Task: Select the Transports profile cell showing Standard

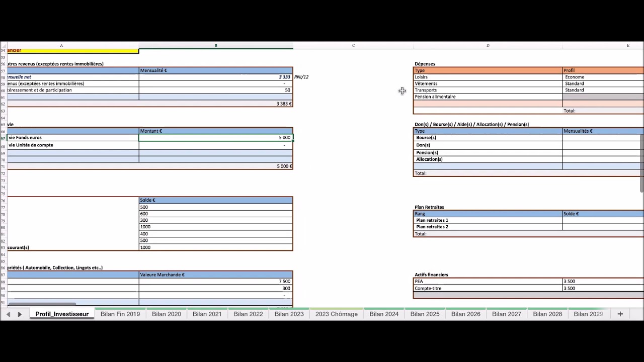Action: [x=602, y=90]
